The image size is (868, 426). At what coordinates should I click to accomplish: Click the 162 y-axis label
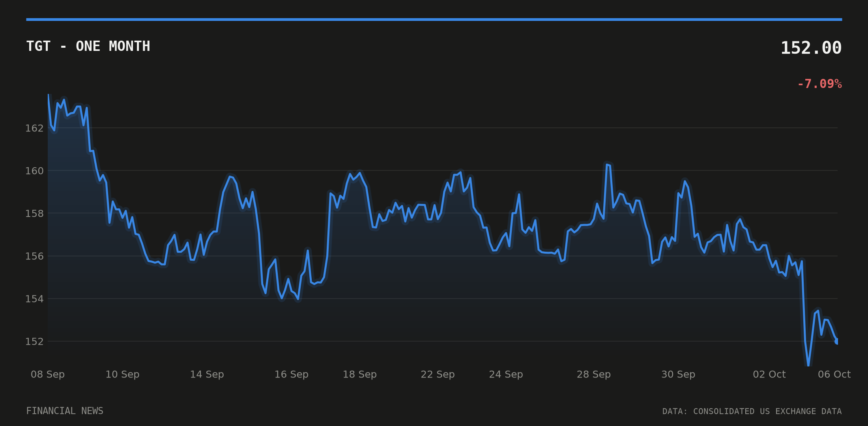34,128
